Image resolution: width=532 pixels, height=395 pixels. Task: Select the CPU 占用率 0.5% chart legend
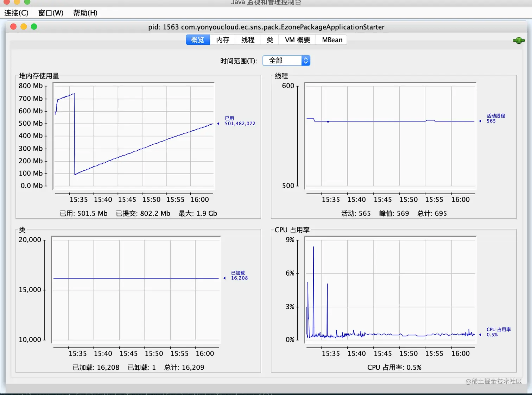499,332
